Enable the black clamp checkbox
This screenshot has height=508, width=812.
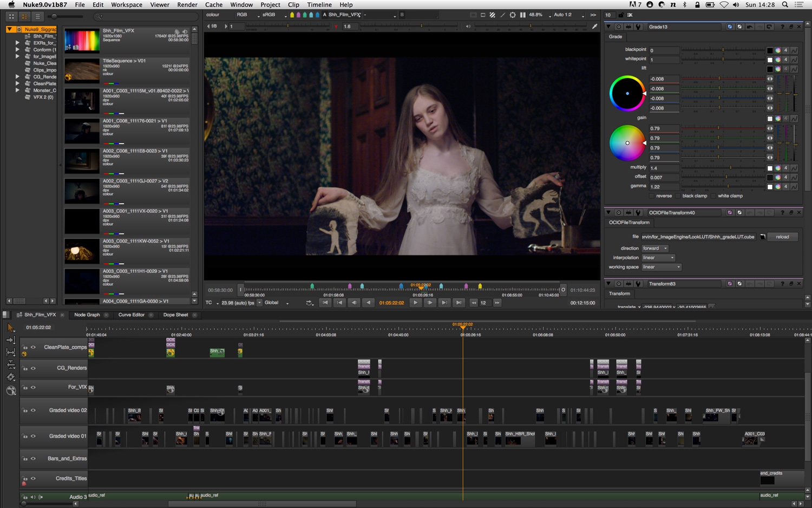678,196
